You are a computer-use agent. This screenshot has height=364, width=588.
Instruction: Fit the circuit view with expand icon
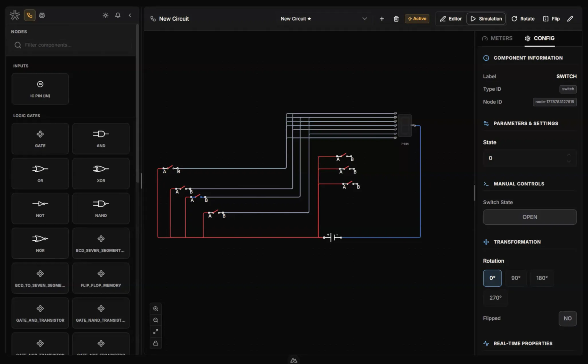click(156, 332)
